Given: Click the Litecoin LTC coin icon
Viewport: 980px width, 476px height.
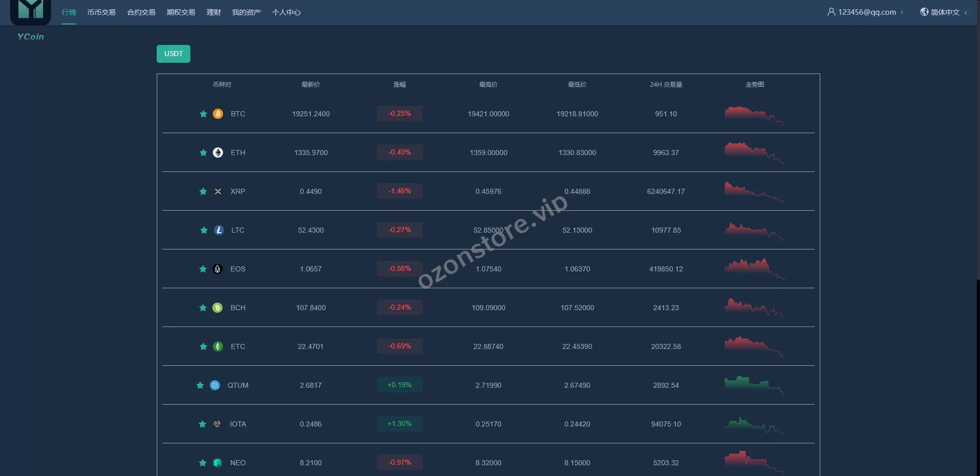Looking at the screenshot, I should point(219,230).
